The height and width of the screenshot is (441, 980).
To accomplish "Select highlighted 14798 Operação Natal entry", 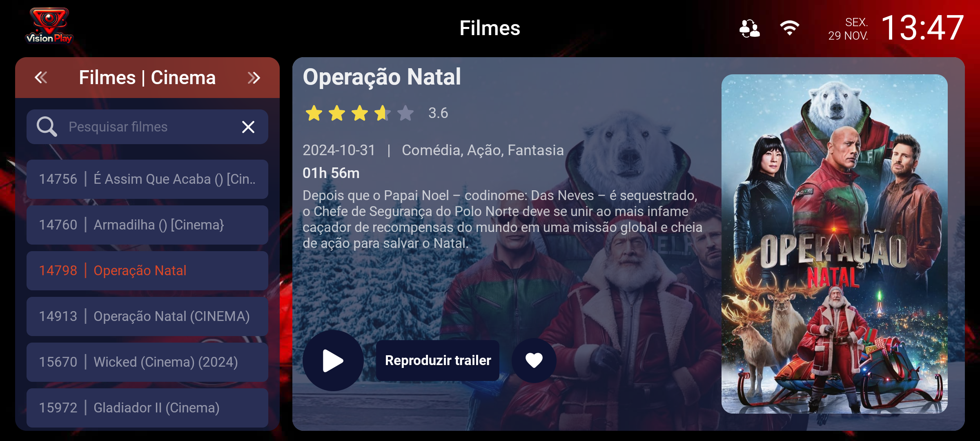I will [x=147, y=270].
